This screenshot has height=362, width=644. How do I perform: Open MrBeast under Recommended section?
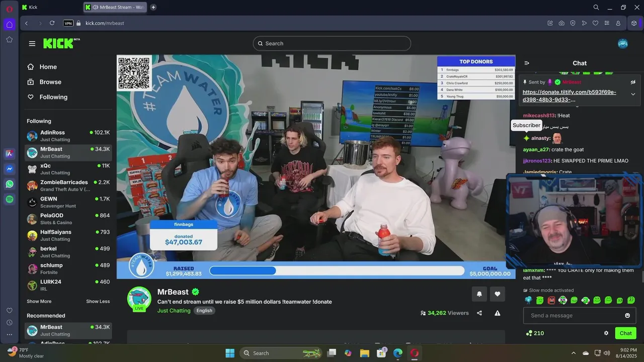pyautogui.click(x=68, y=330)
